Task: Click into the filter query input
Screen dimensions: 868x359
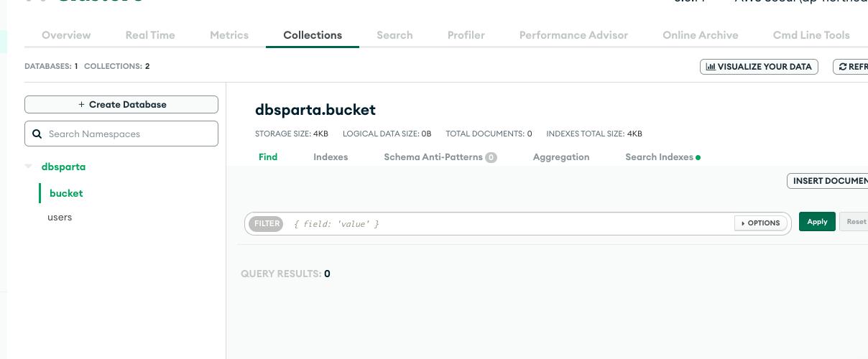Action: tap(510, 223)
